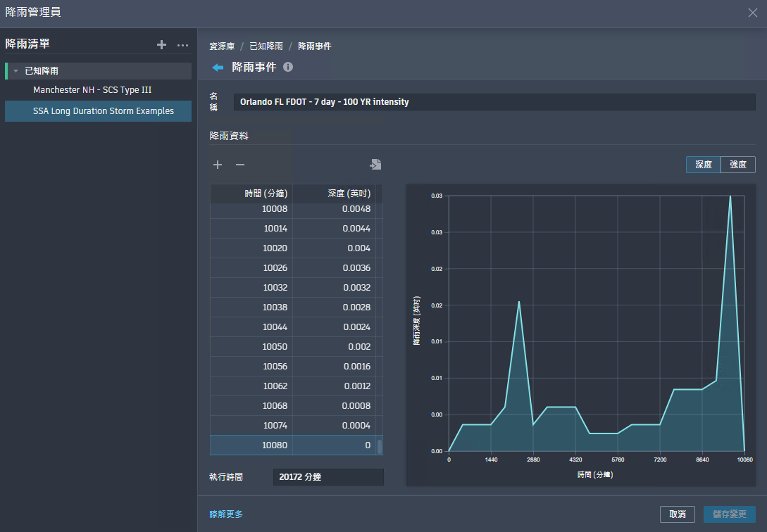Select the depth cell in row 10080
The width and height of the screenshot is (767, 532).
tap(335, 445)
